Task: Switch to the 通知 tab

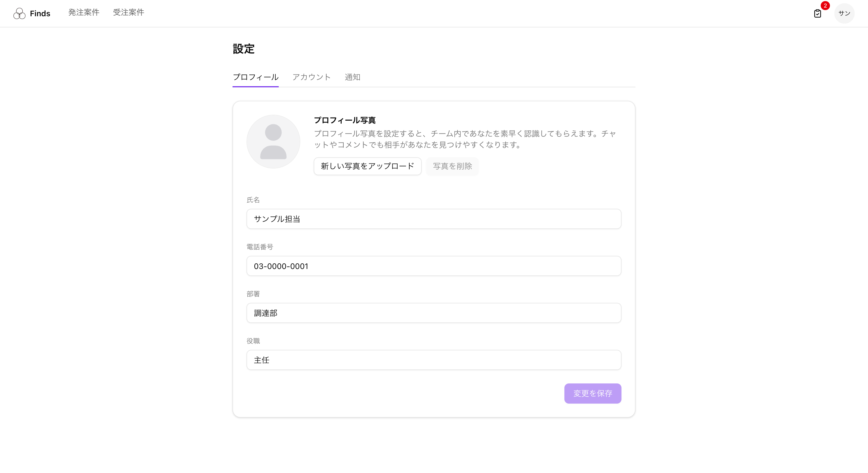Action: click(x=353, y=77)
